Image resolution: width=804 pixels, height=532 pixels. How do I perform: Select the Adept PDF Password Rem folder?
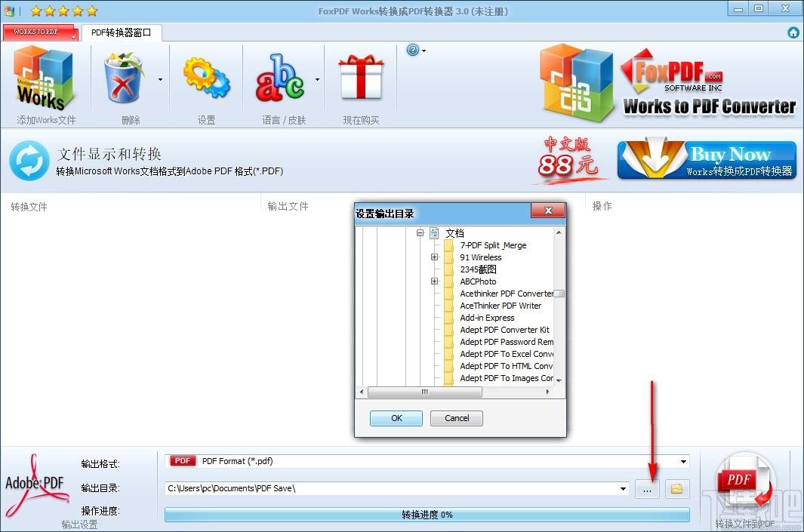pyautogui.click(x=506, y=342)
